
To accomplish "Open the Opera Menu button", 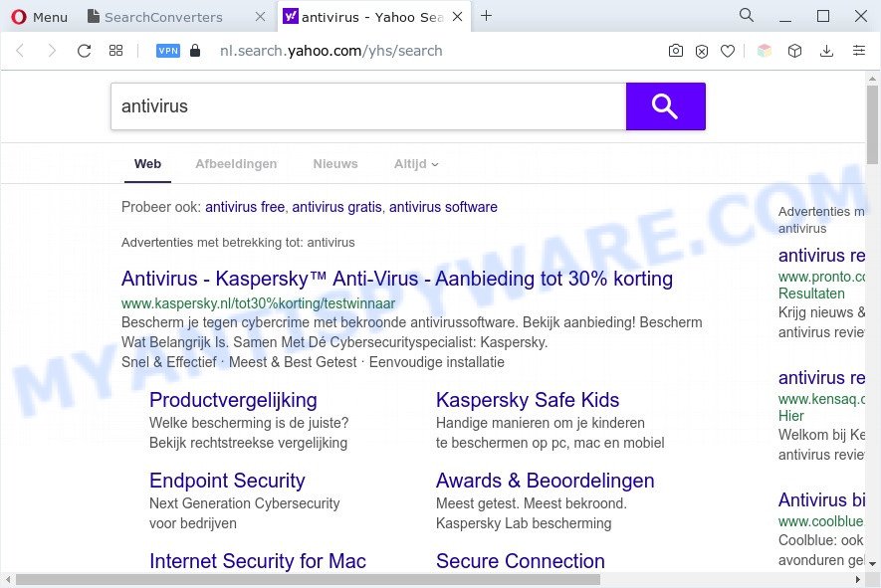I will 40,17.
